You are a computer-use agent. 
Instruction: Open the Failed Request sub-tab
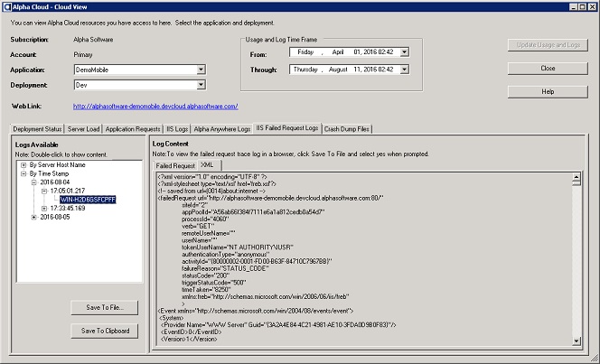pos(175,166)
